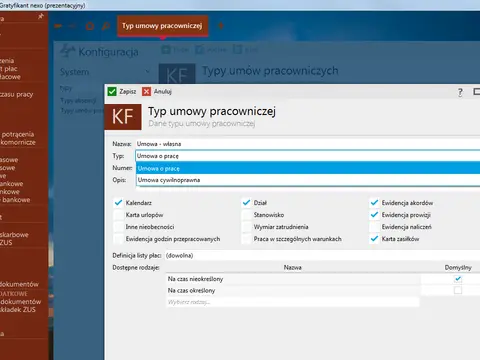The image size is (480, 360).
Task: Enable the Wymiar zatrudnienia checkbox
Action: pyautogui.click(x=246, y=227)
